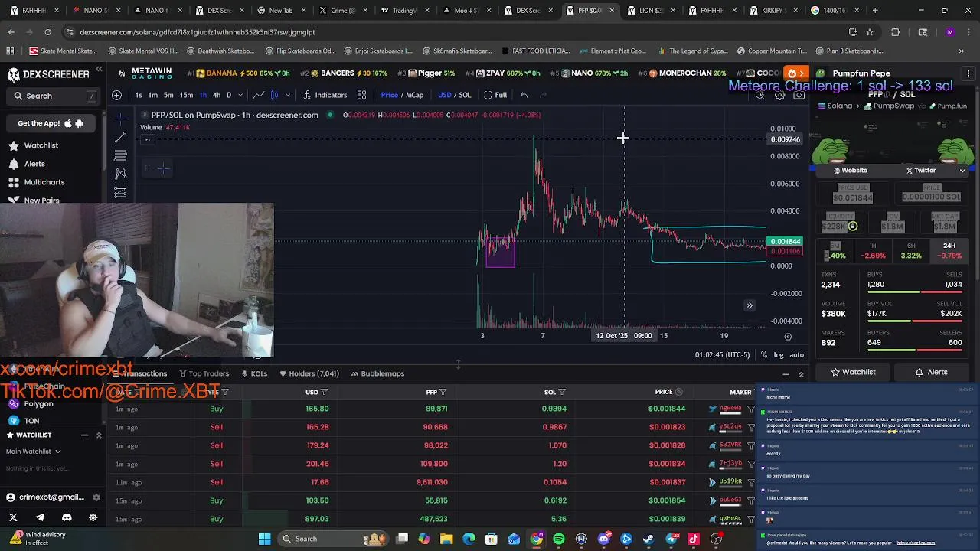Open the chart settings gear
This screenshot has width=980, height=551.
[x=779, y=96]
